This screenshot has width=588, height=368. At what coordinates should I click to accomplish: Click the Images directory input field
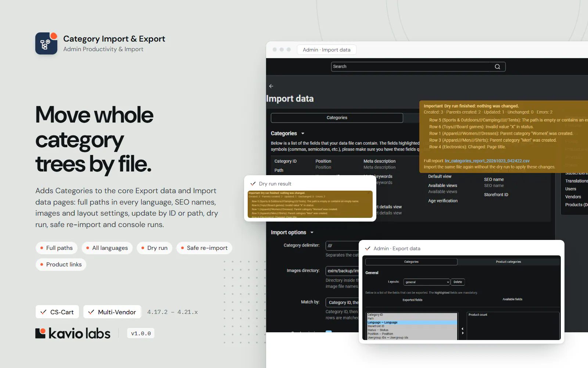tap(342, 271)
